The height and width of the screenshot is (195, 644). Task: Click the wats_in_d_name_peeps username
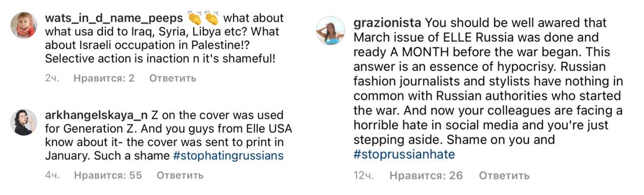point(114,18)
